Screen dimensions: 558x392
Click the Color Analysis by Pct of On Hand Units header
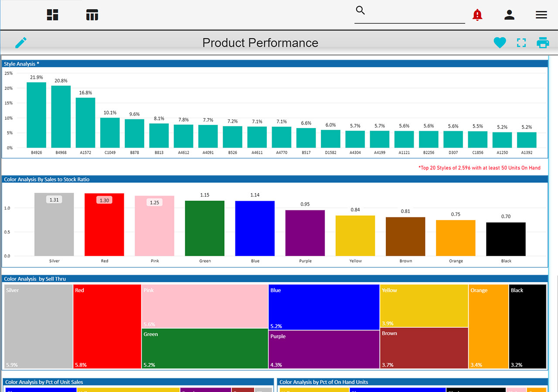[412, 382]
